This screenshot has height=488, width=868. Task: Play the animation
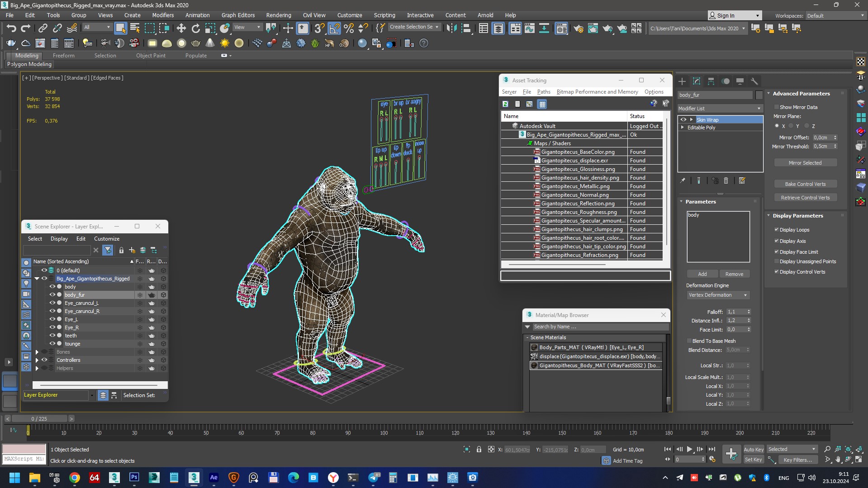click(690, 449)
